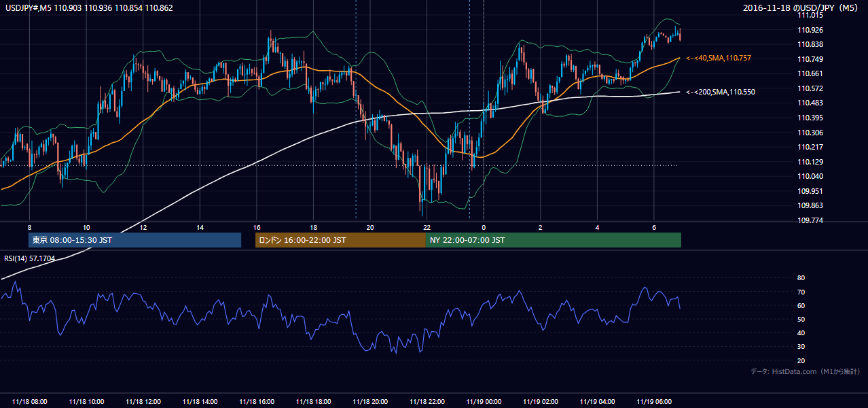Click the RSI axis level 50
The width and height of the screenshot is (868, 408).
(x=801, y=319)
